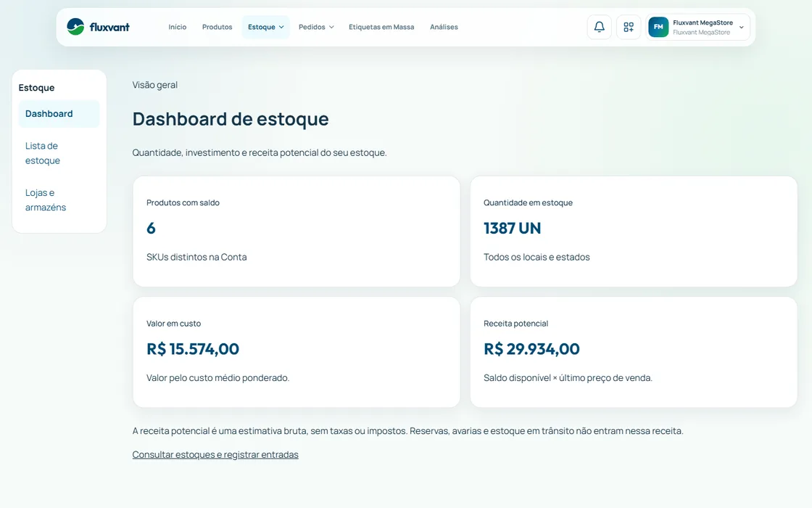The image size is (812, 508).
Task: Open the notifications bell
Action: [599, 27]
